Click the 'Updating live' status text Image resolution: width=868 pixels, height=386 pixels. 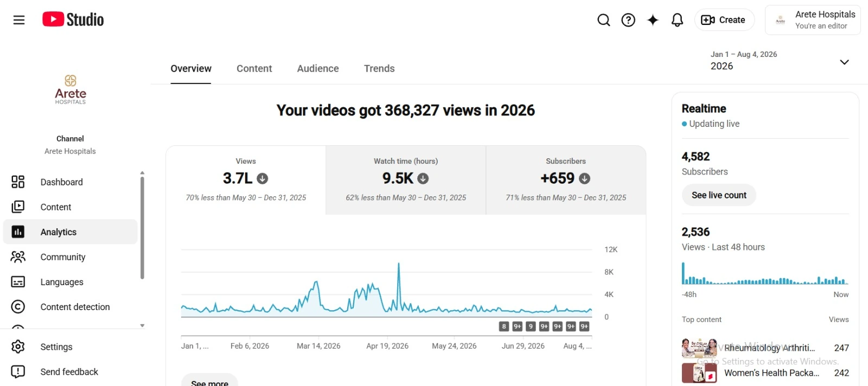pos(714,124)
